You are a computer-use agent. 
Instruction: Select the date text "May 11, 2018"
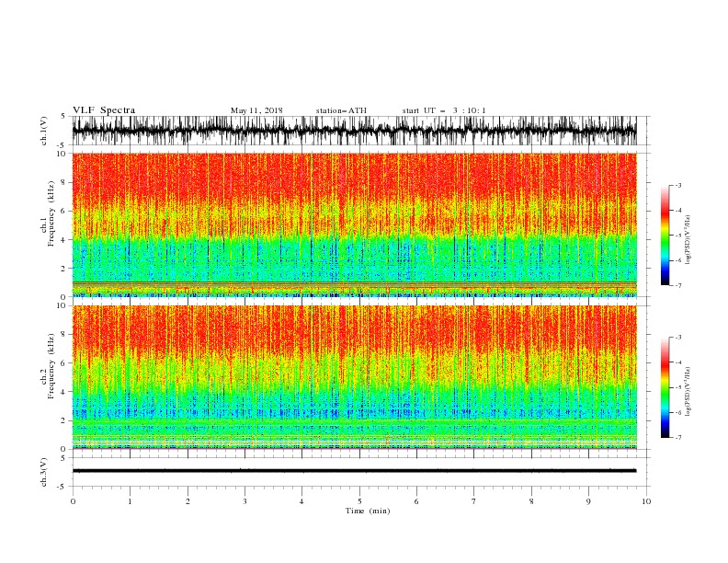click(x=256, y=110)
